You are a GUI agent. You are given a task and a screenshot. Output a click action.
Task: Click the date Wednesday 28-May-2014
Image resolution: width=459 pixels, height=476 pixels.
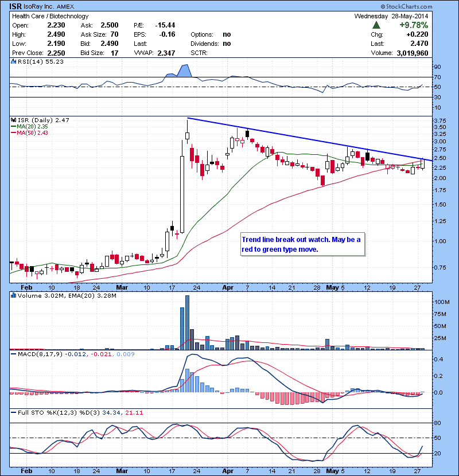pyautogui.click(x=391, y=17)
